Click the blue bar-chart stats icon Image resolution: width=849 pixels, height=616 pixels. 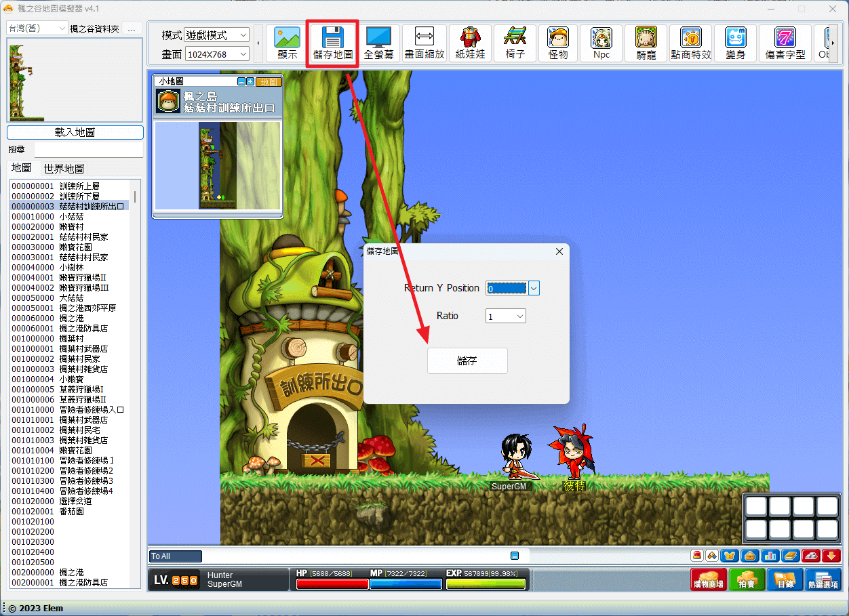(770, 556)
